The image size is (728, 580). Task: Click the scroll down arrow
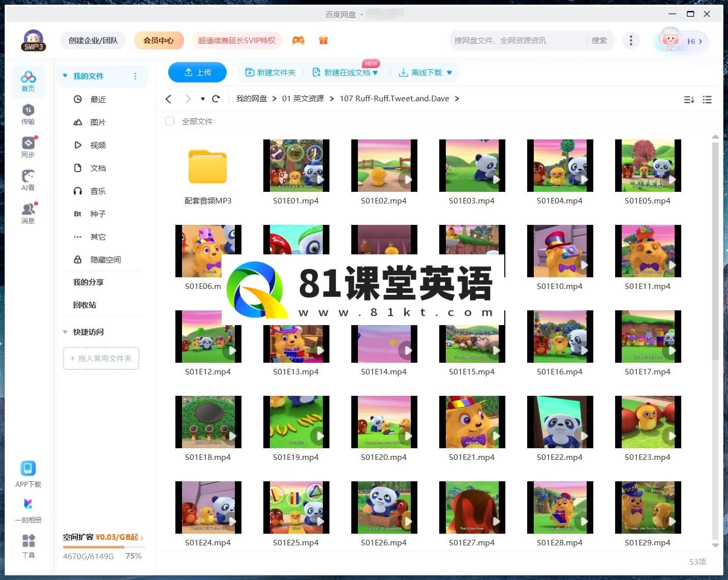[715, 545]
